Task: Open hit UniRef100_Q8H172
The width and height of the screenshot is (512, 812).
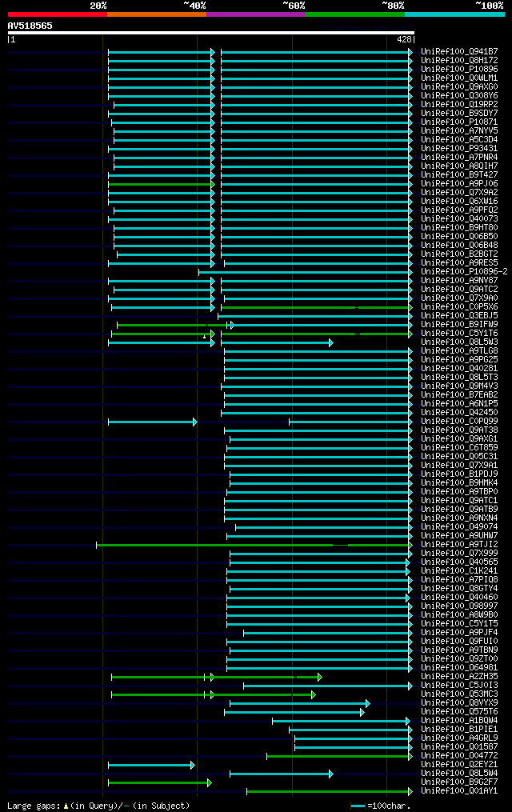Action: [x=459, y=61]
